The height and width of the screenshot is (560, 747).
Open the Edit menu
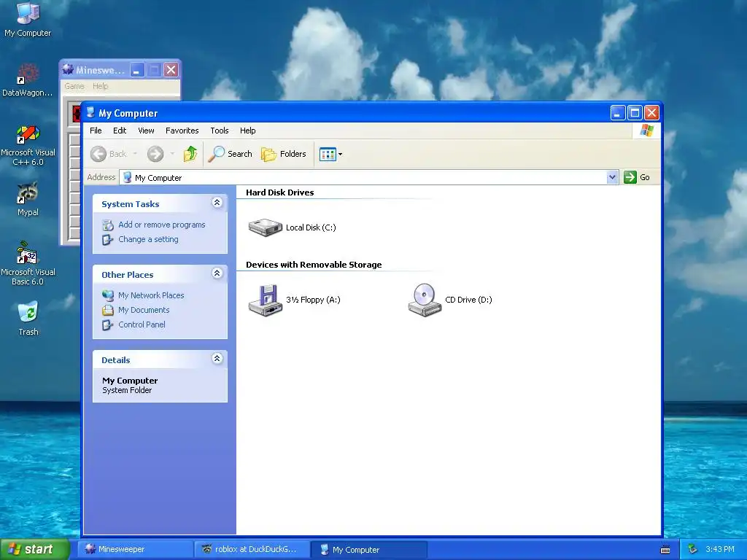[120, 131]
